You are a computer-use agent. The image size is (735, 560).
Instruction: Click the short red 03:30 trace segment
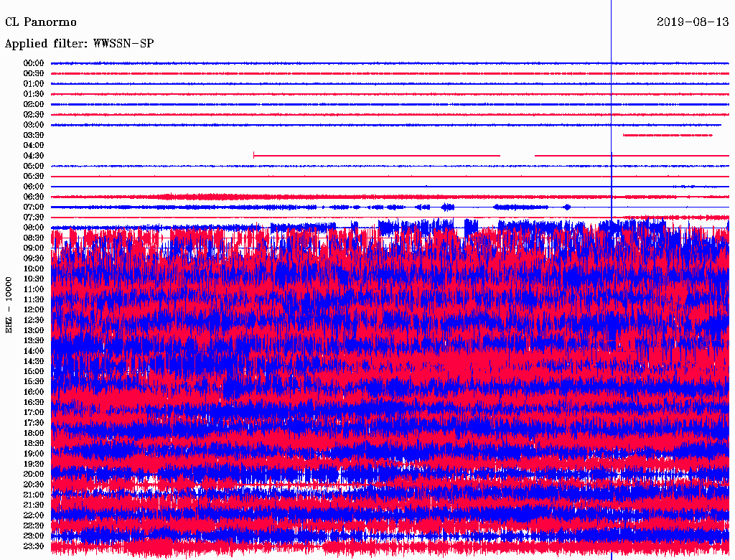point(668,135)
